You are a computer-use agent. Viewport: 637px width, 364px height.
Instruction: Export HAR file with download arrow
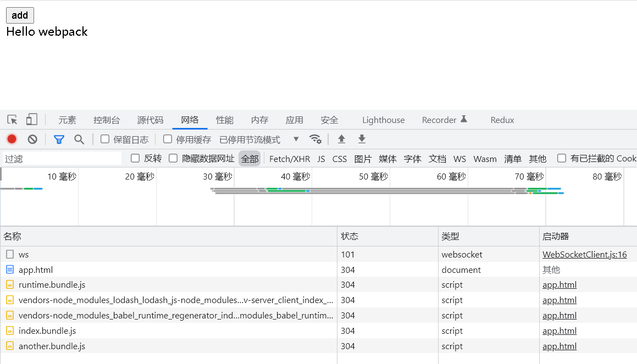(362, 139)
